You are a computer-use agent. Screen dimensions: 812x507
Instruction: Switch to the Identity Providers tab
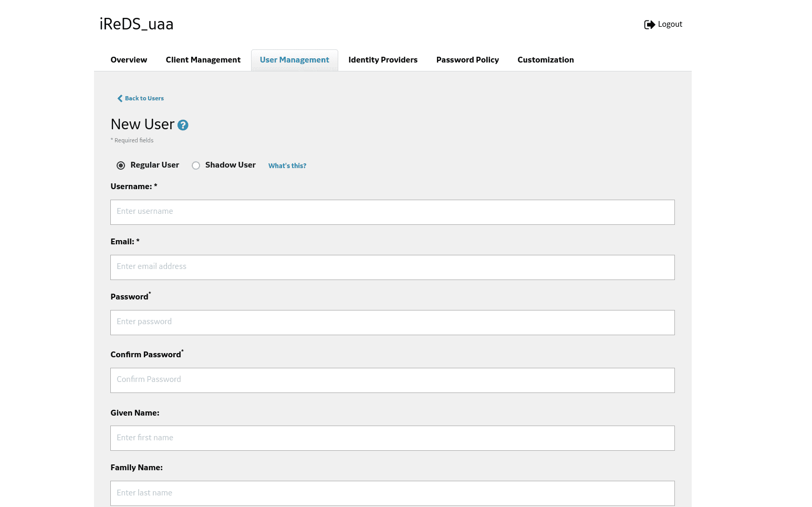pyautogui.click(x=383, y=60)
